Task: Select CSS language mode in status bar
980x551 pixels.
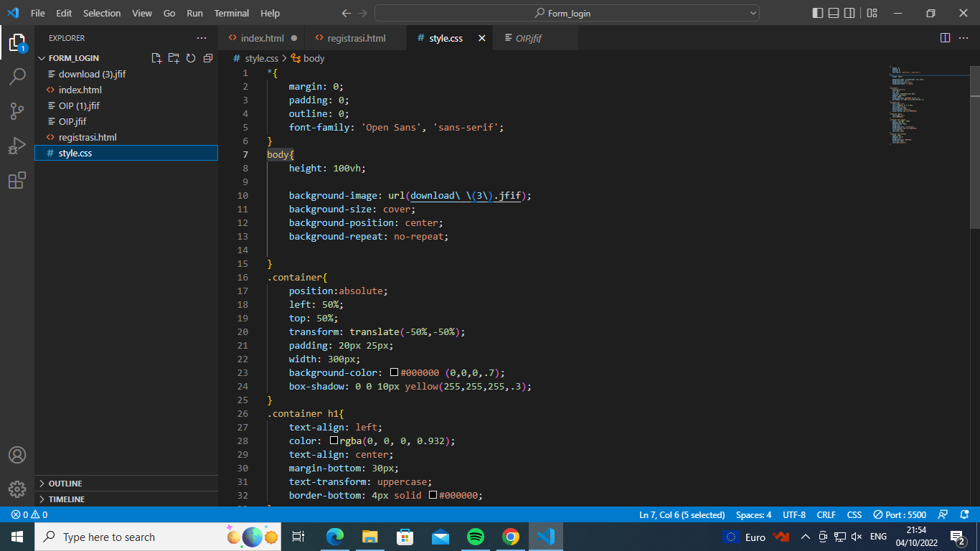Action: pyautogui.click(x=854, y=514)
